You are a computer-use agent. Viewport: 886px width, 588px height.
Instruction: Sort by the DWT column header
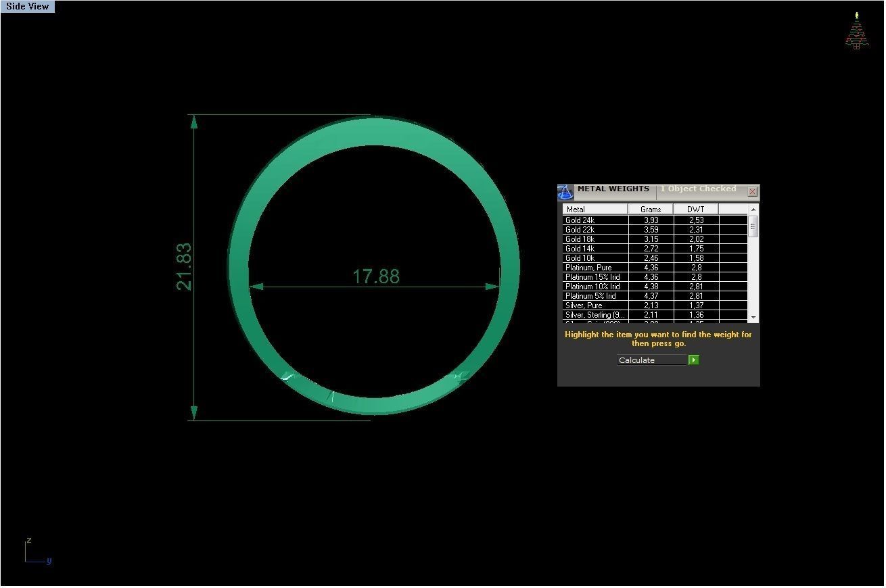tap(696, 210)
